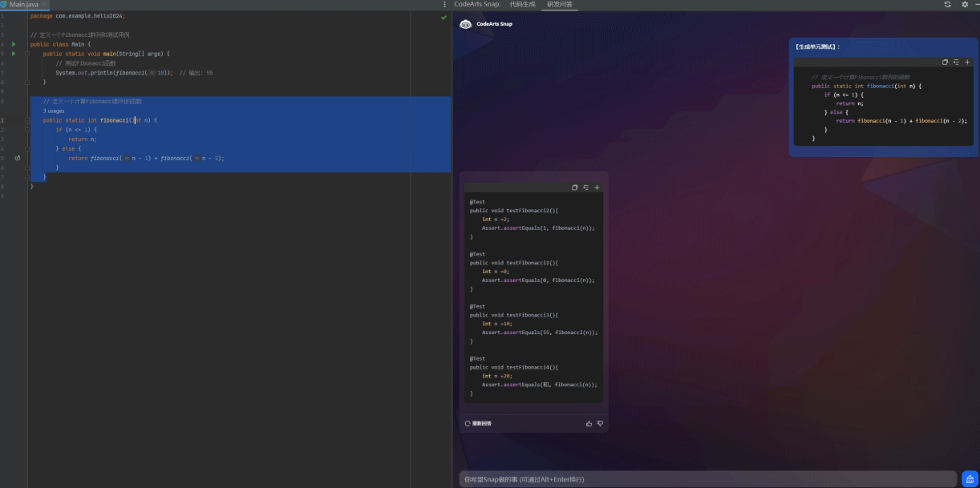
Task: Run the main method via gutter arrow
Action: (14, 54)
